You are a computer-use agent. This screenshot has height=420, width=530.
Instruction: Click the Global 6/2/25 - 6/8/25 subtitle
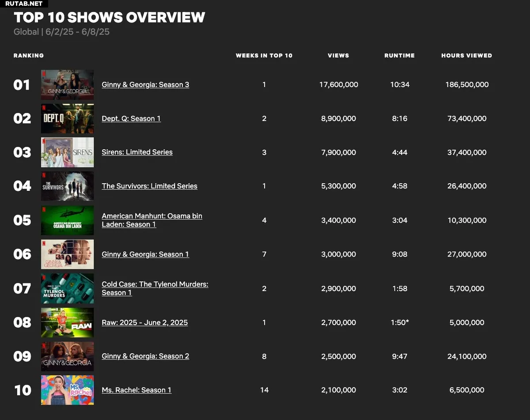pyautogui.click(x=61, y=32)
